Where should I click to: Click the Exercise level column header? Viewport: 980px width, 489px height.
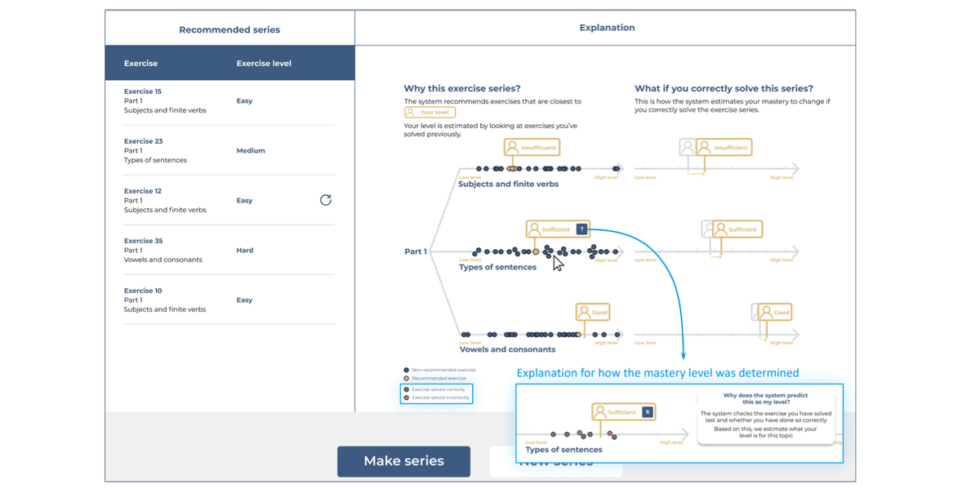point(264,63)
